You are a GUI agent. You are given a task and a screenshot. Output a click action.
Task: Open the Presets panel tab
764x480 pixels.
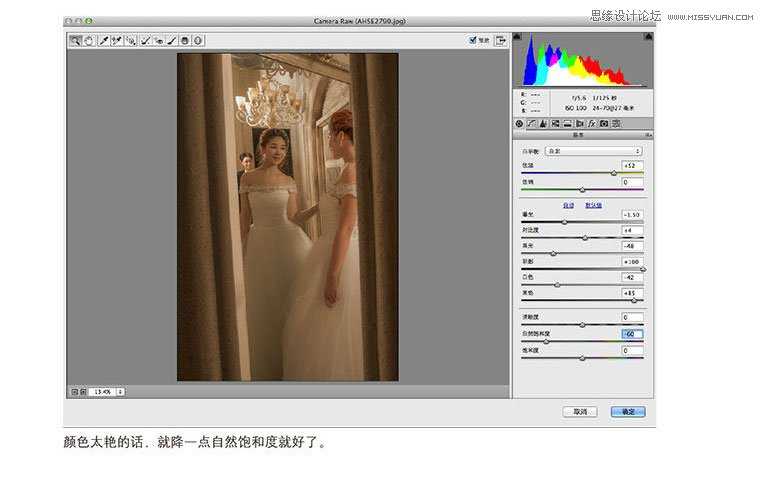616,124
